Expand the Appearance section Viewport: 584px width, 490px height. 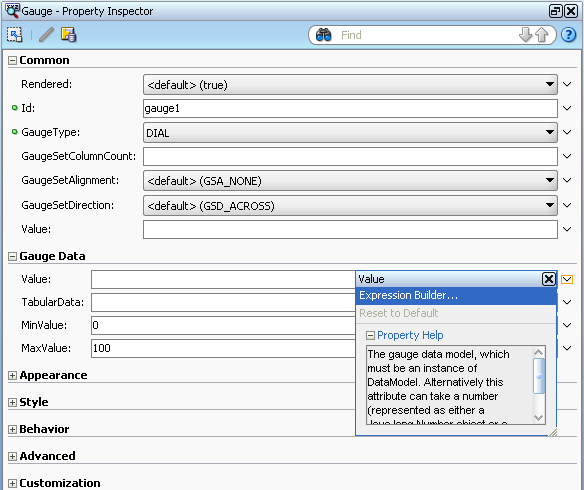click(12, 375)
